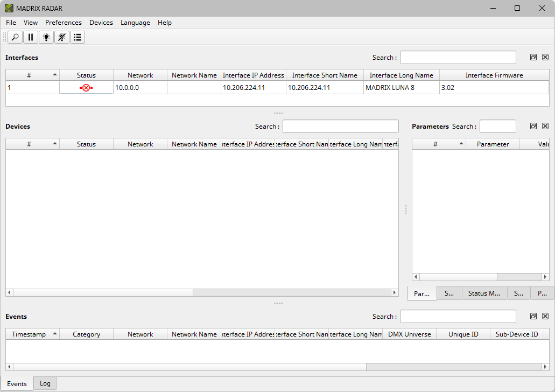This screenshot has height=392, width=555.
Task: Select the Status M... tab in Parameters
Action: (484, 293)
